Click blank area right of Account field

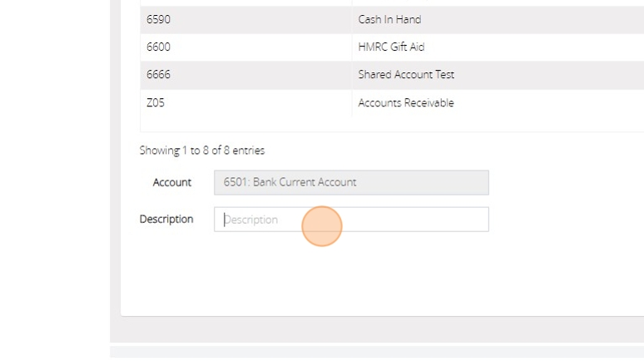coord(566,182)
